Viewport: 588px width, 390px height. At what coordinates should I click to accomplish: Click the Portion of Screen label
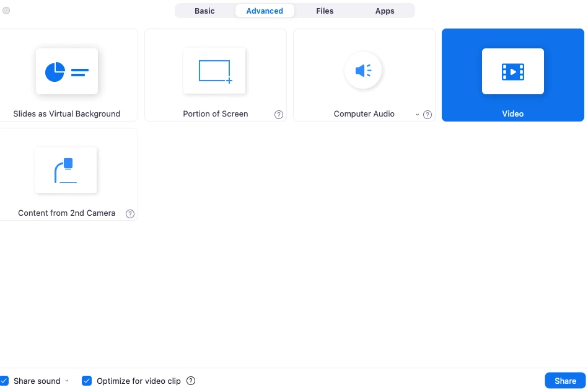click(x=216, y=113)
